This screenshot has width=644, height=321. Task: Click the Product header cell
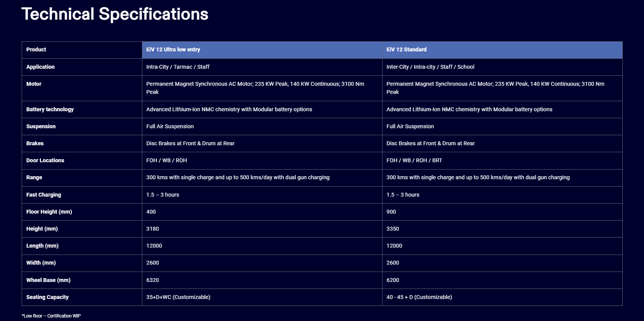[x=36, y=49]
